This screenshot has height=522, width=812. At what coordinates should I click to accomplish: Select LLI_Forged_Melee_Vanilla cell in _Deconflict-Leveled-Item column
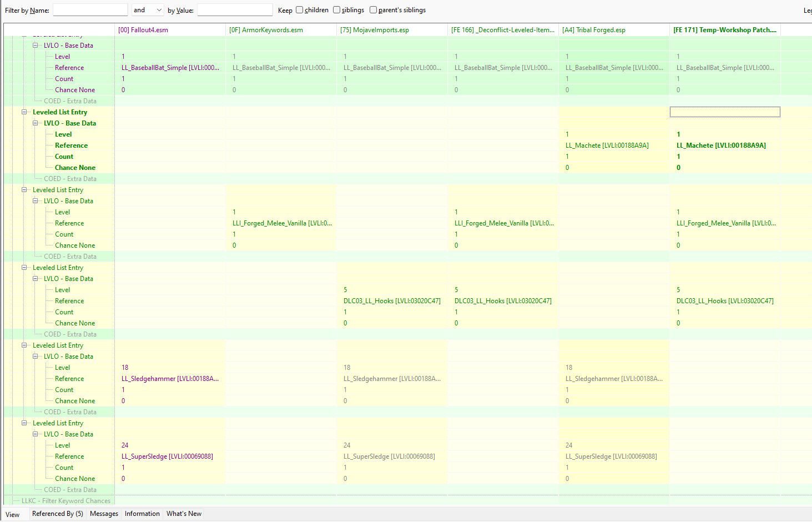pyautogui.click(x=503, y=223)
